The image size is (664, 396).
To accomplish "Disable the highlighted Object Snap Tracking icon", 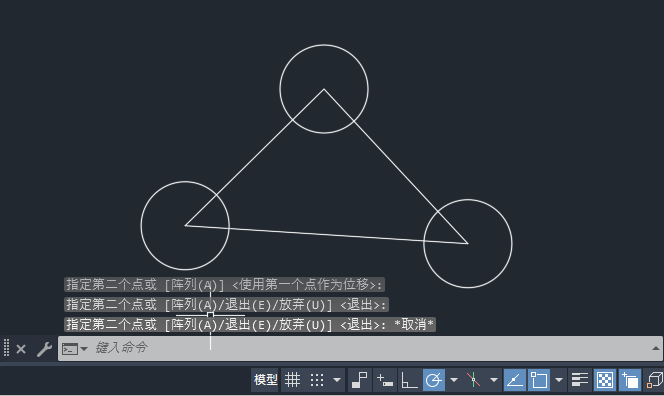I will pyautogui.click(x=515, y=379).
